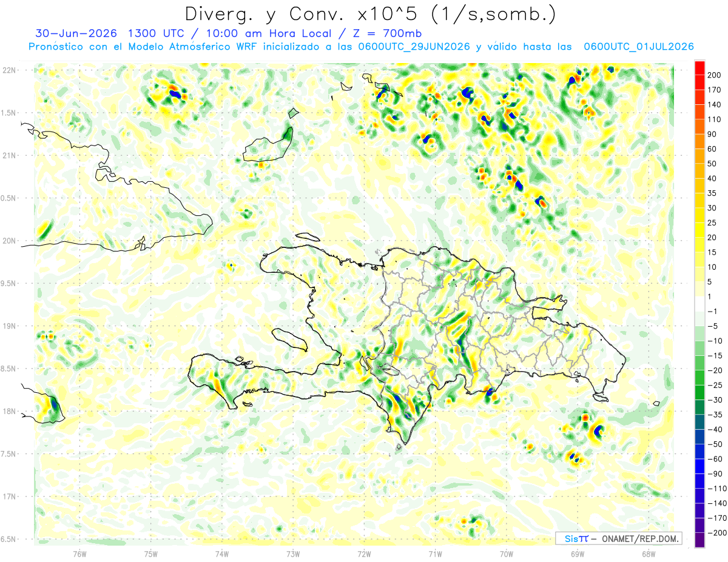The height and width of the screenshot is (562, 728).
Task: Click the "76W" longitude label
Action: coord(79,554)
